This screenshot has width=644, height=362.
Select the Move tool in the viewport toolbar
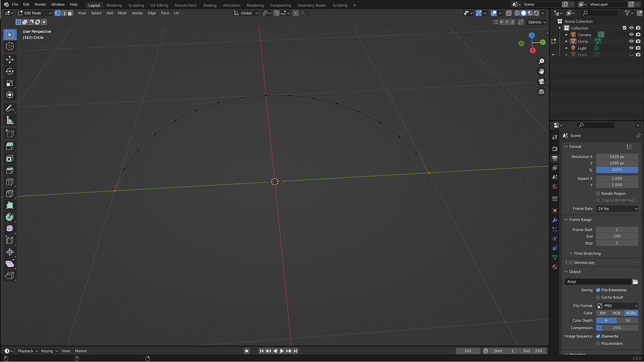pos(9,59)
